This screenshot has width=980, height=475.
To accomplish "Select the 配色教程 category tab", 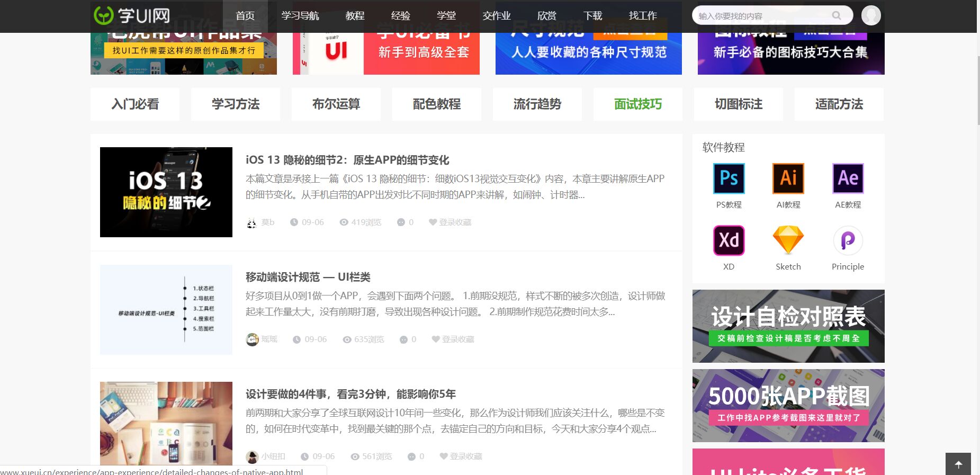I will [x=437, y=104].
